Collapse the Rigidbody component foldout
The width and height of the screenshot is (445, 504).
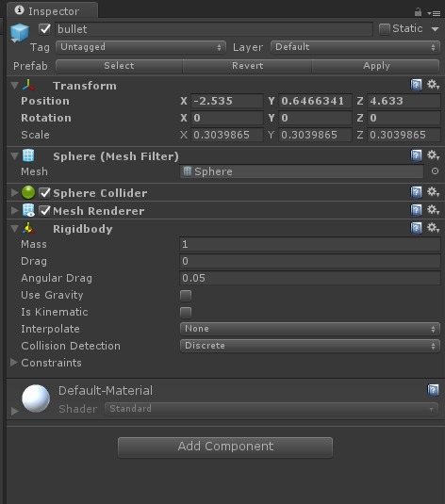pyautogui.click(x=14, y=229)
